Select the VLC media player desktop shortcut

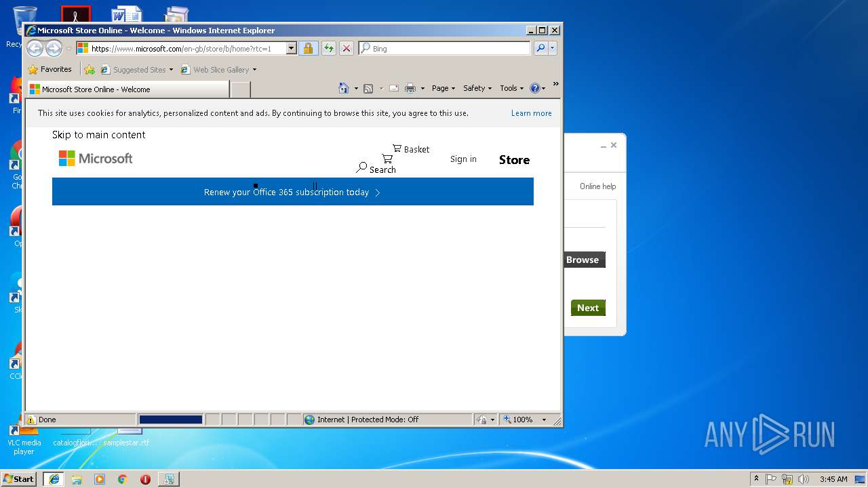tap(24, 440)
